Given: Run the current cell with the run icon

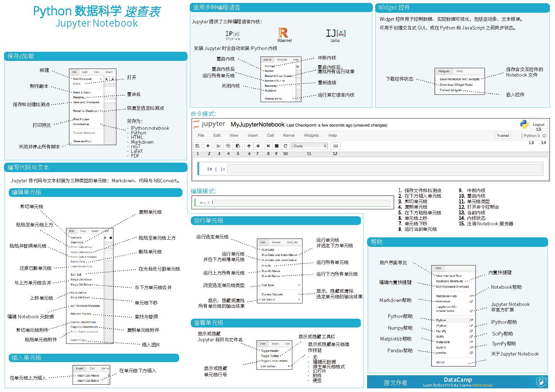Looking at the screenshot, I should pyautogui.click(x=268, y=146).
